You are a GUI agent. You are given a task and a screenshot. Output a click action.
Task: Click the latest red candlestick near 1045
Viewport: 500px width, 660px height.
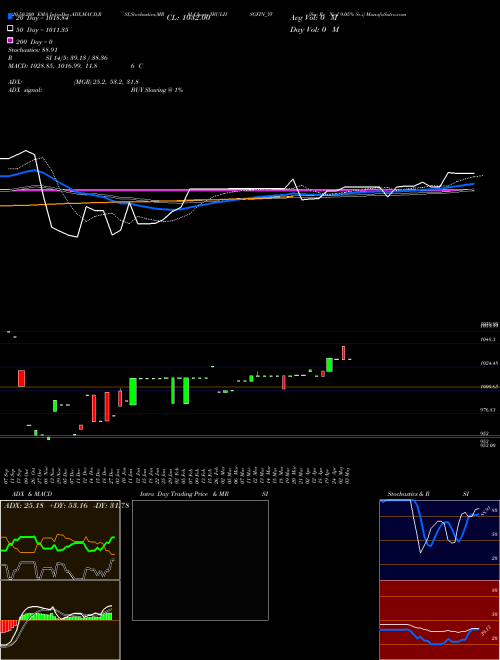[343, 353]
